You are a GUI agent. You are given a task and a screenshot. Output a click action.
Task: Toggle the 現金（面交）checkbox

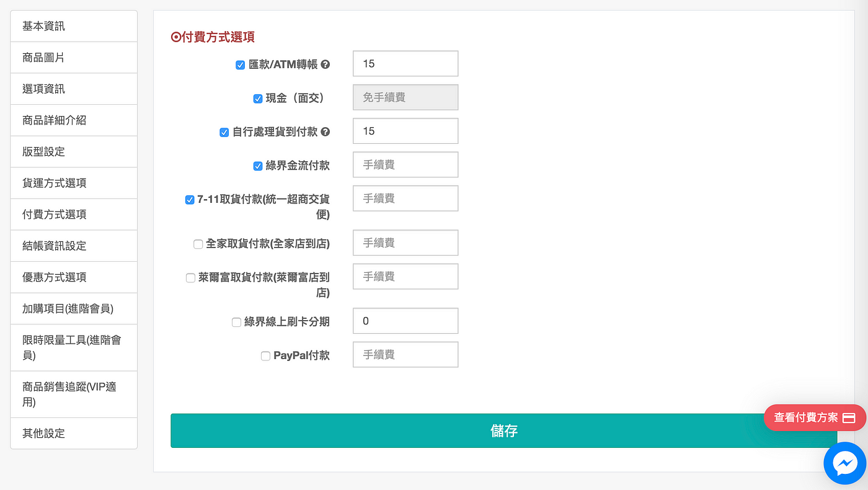(x=258, y=98)
